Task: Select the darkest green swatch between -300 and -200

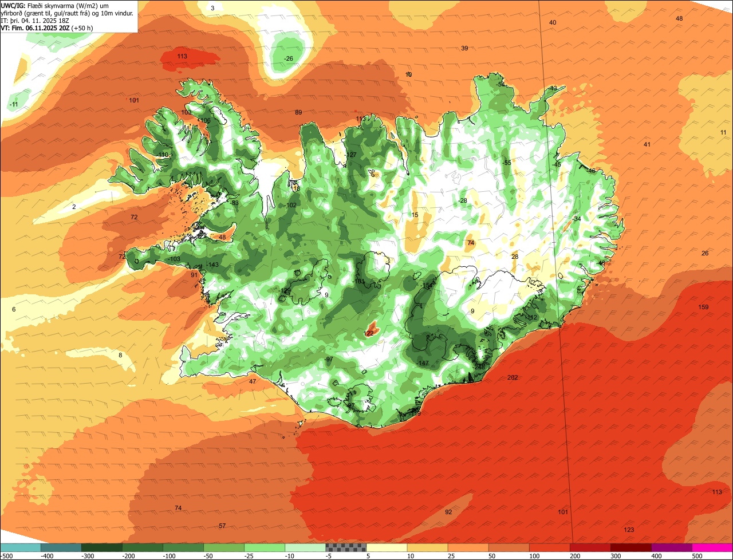Action: coord(101,547)
